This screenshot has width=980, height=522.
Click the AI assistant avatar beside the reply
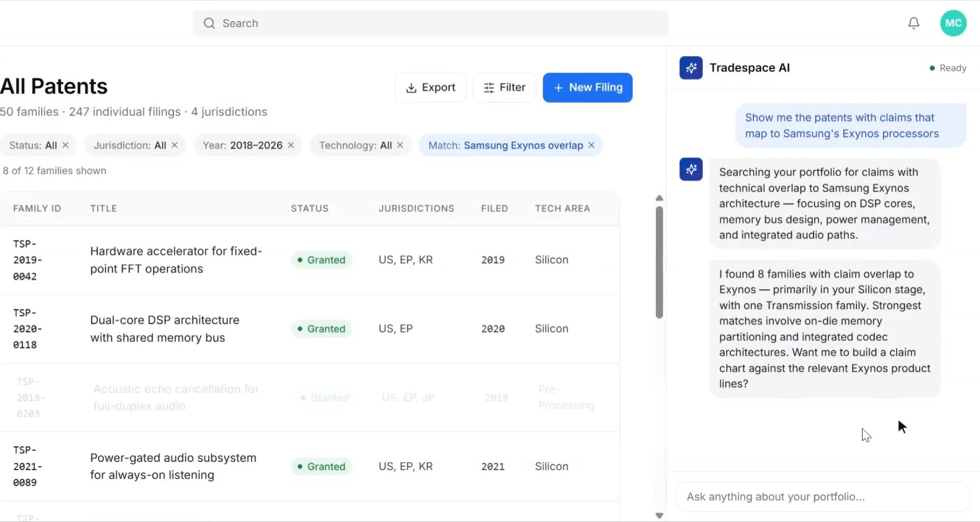click(691, 169)
